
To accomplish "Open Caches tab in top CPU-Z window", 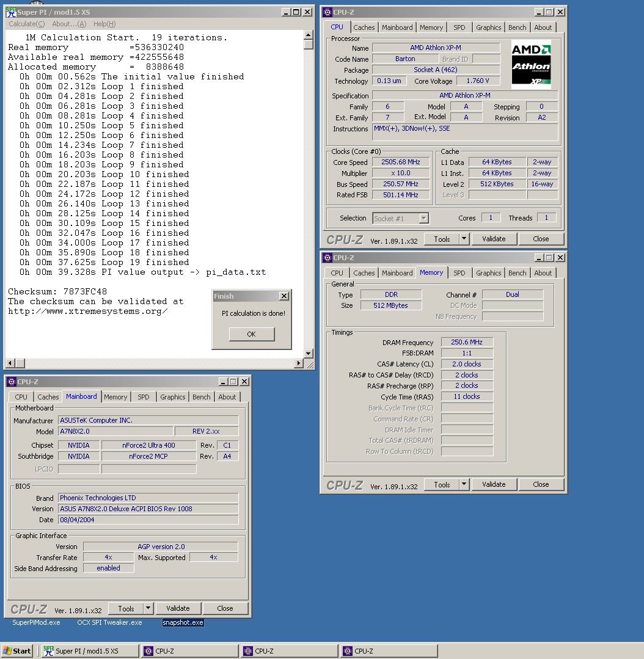I will click(x=364, y=27).
